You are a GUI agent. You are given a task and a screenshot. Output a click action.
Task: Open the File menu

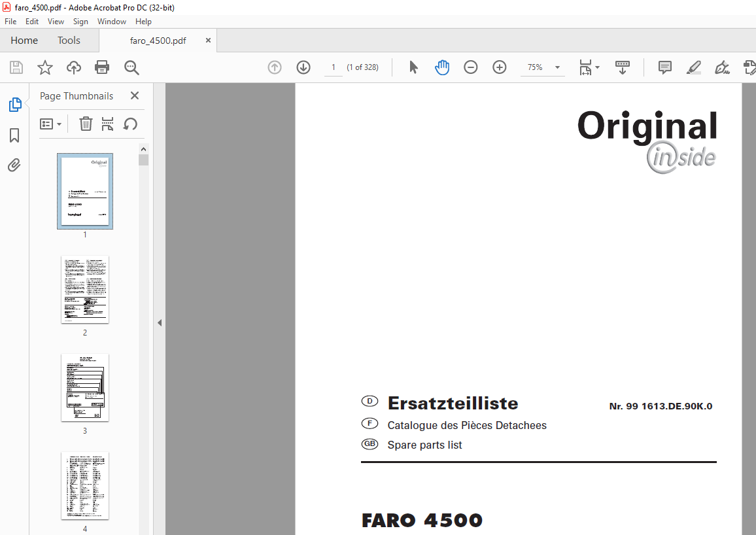click(10, 21)
